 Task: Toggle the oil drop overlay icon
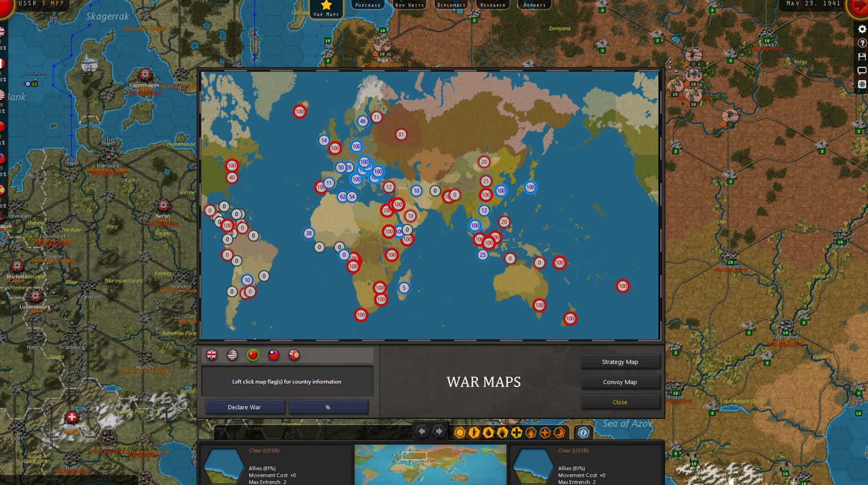488,433
